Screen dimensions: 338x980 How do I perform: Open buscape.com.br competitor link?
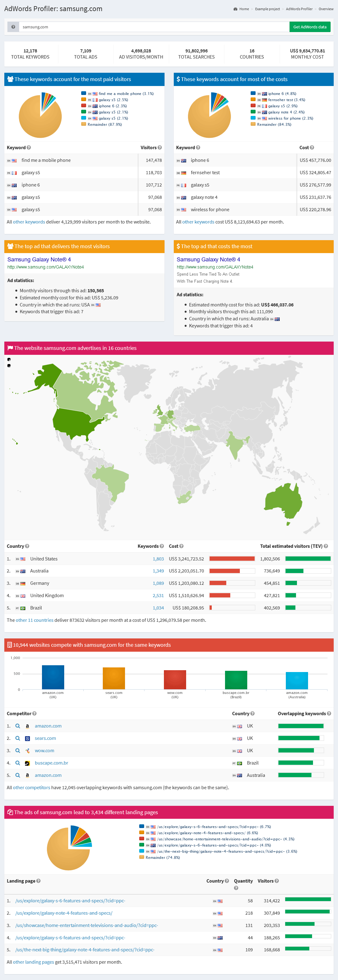pyautogui.click(x=52, y=763)
